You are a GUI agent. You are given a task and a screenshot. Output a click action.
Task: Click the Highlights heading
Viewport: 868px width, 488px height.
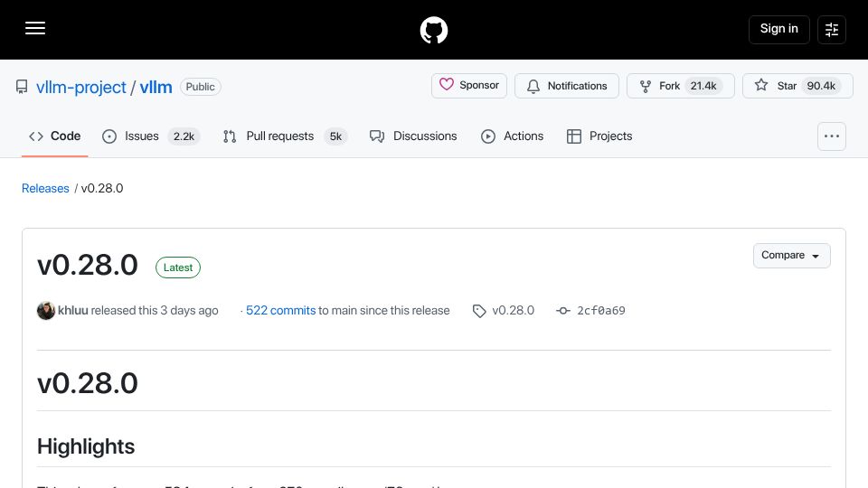86,446
